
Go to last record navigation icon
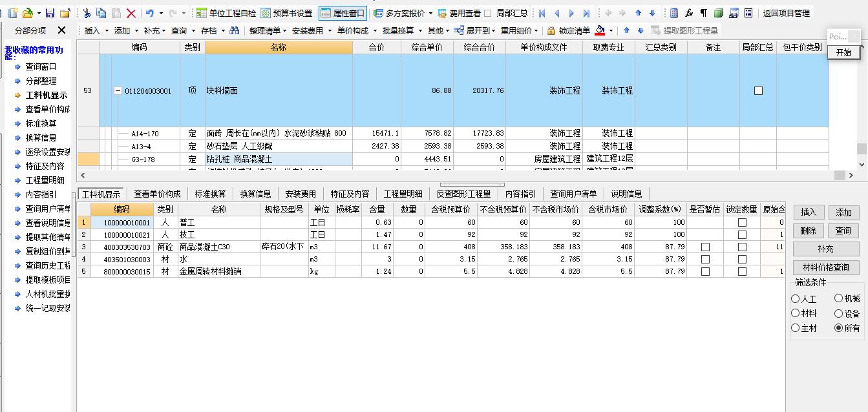click(586, 13)
